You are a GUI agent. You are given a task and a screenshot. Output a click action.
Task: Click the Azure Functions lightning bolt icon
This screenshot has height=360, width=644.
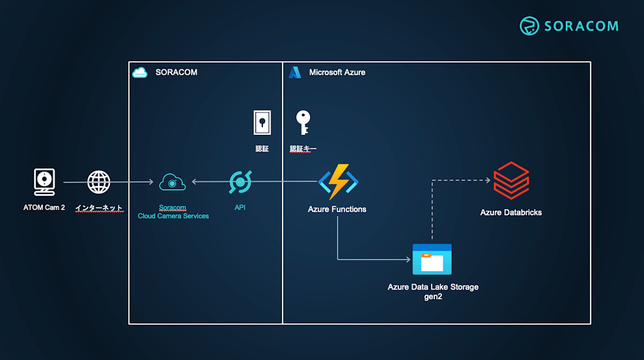click(338, 182)
